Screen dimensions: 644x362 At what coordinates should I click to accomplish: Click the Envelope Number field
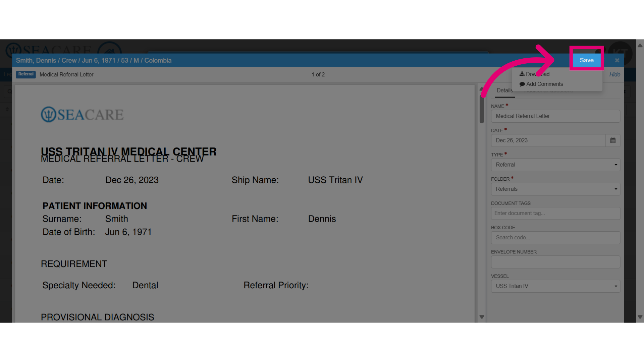[555, 262]
